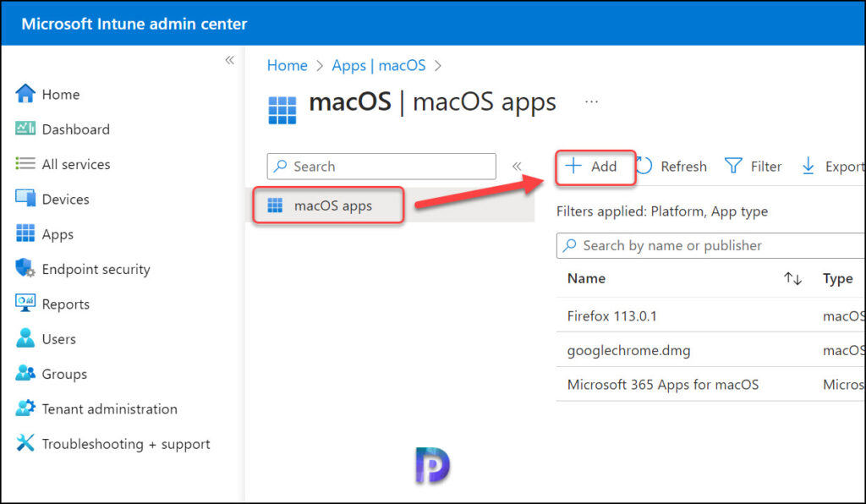866x504 pixels.
Task: Click the All services list icon
Action: pyautogui.click(x=25, y=163)
